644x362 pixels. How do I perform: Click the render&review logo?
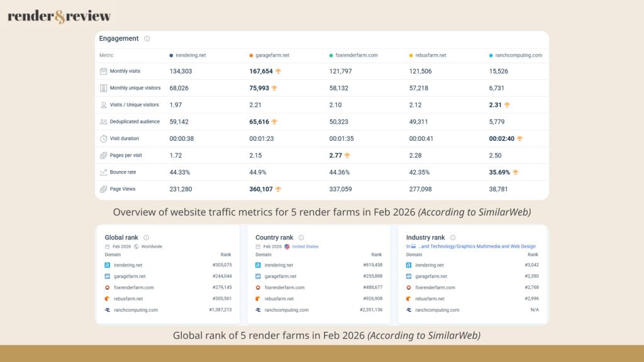[x=59, y=16]
